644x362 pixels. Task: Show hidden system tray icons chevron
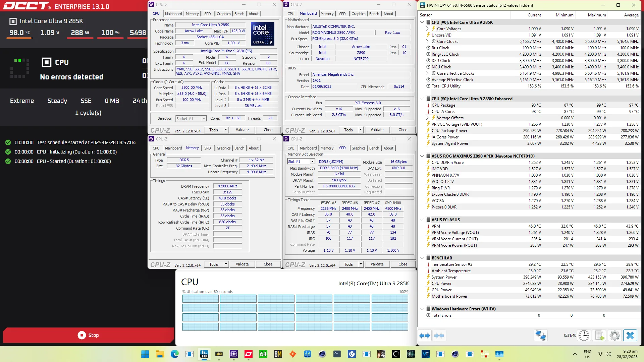point(575,354)
